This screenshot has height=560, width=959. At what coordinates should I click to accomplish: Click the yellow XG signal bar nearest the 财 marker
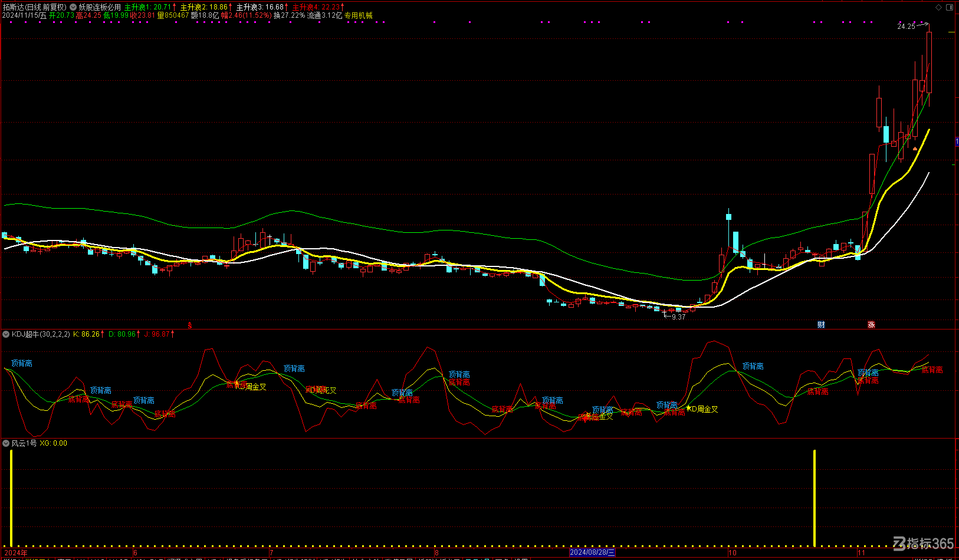[x=815, y=498]
